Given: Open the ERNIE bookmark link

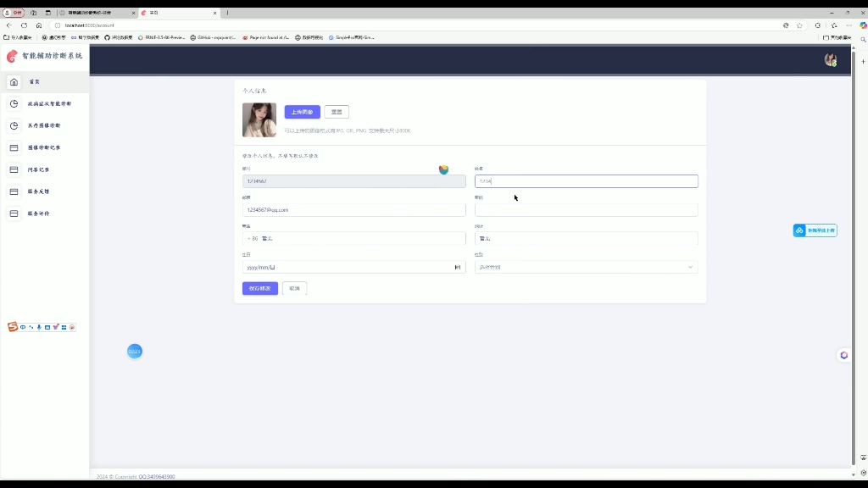Looking at the screenshot, I should coord(162,37).
